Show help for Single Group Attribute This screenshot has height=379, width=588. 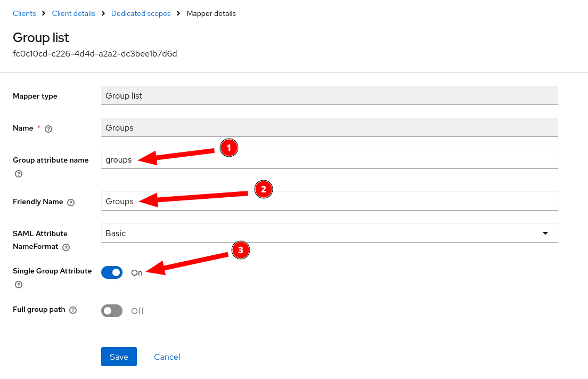click(18, 285)
